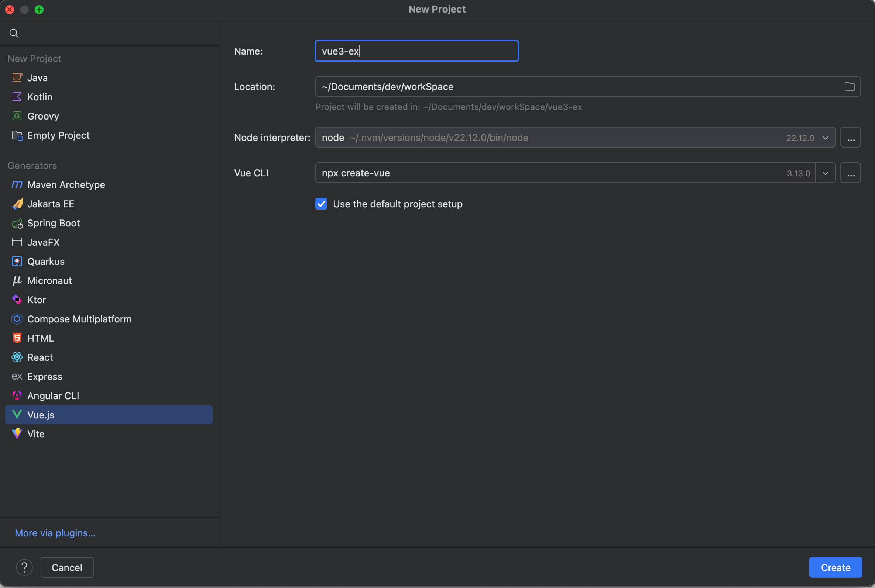The image size is (875, 588).
Task: Choose Compose Multiplatform in the list
Action: 79,319
